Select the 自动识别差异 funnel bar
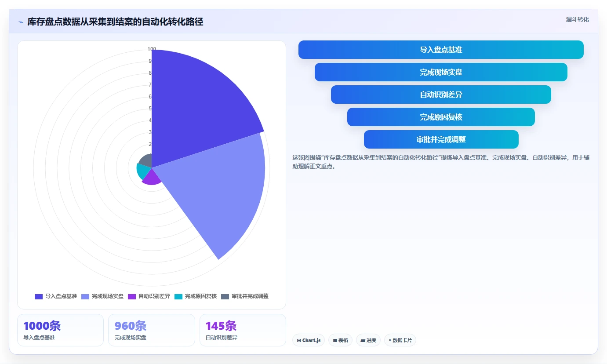The image size is (607, 364). point(441,95)
